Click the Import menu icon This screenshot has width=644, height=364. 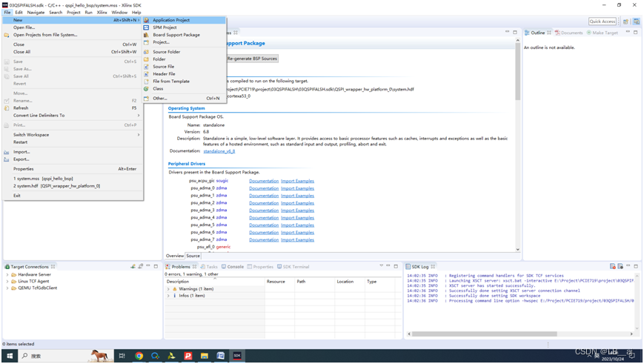[x=7, y=152]
